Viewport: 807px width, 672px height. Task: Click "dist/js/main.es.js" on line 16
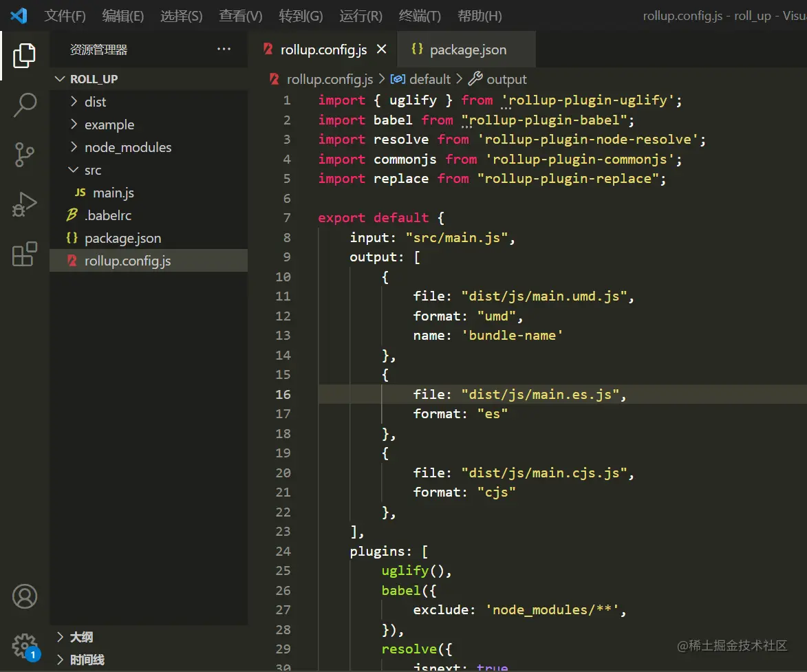pos(540,394)
